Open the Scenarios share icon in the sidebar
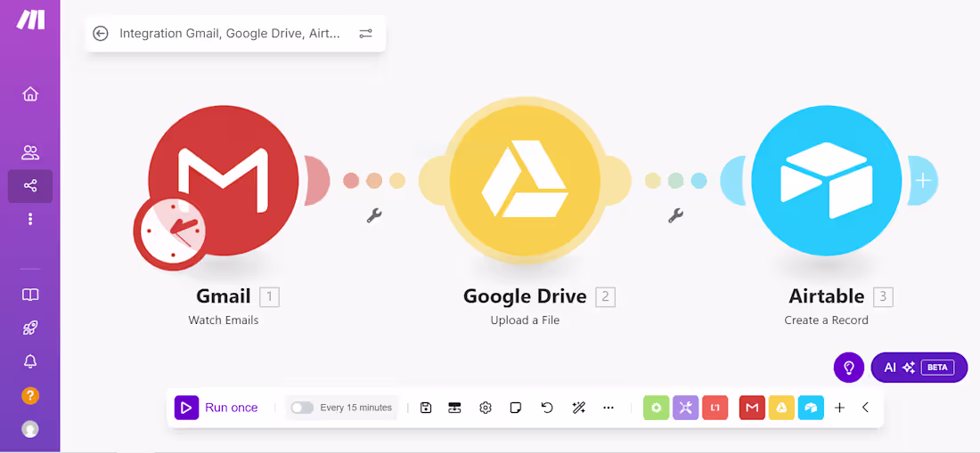Viewport: 980px width, 453px height. click(x=30, y=186)
